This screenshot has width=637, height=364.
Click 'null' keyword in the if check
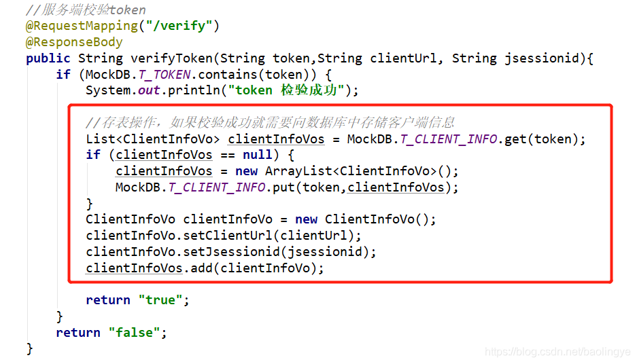click(x=257, y=155)
